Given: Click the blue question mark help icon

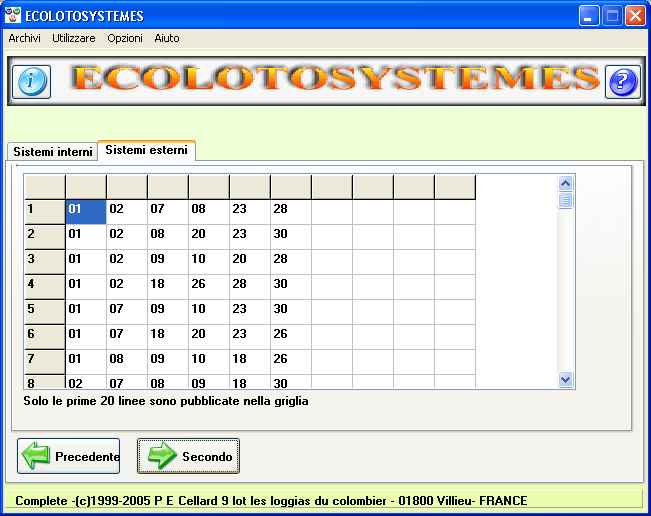Looking at the screenshot, I should coord(622,81).
